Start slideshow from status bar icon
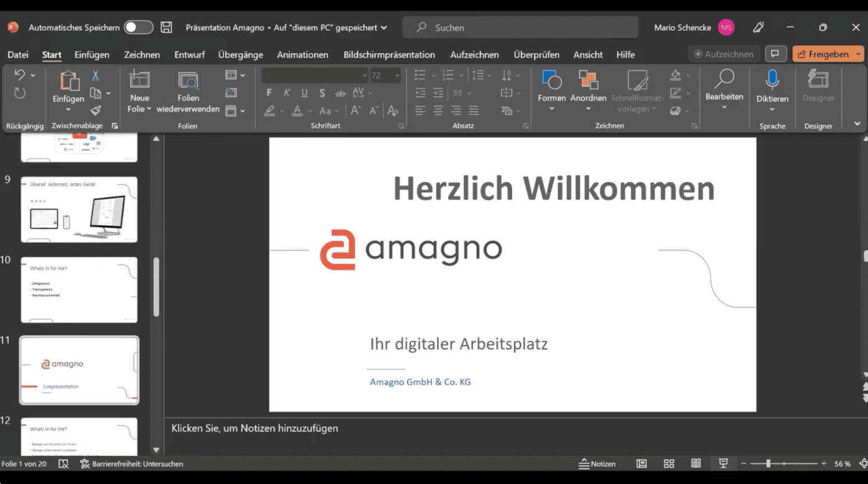The image size is (868, 484). coord(723,464)
